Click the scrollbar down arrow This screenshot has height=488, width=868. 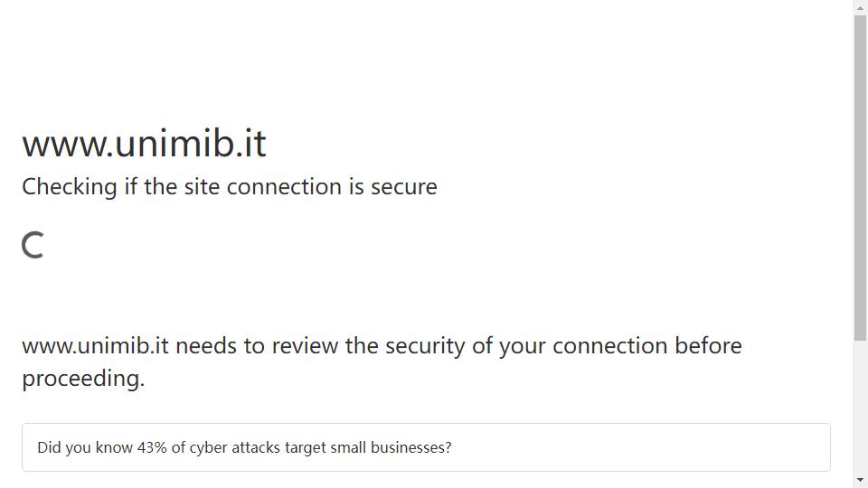[x=860, y=480]
